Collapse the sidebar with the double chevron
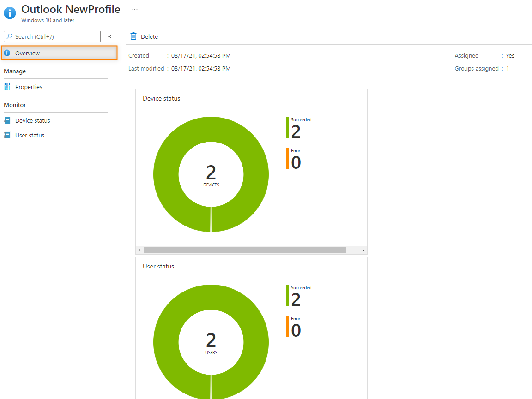 pyautogui.click(x=109, y=36)
